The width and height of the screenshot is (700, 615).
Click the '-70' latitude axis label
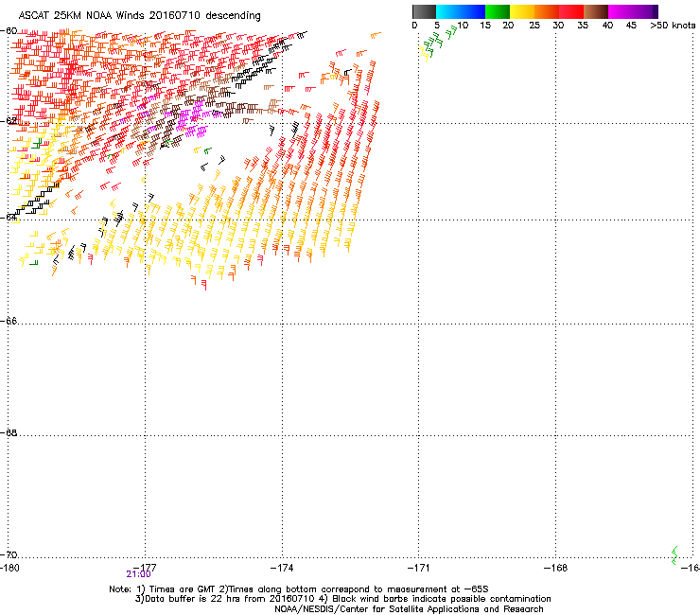pyautogui.click(x=9, y=554)
